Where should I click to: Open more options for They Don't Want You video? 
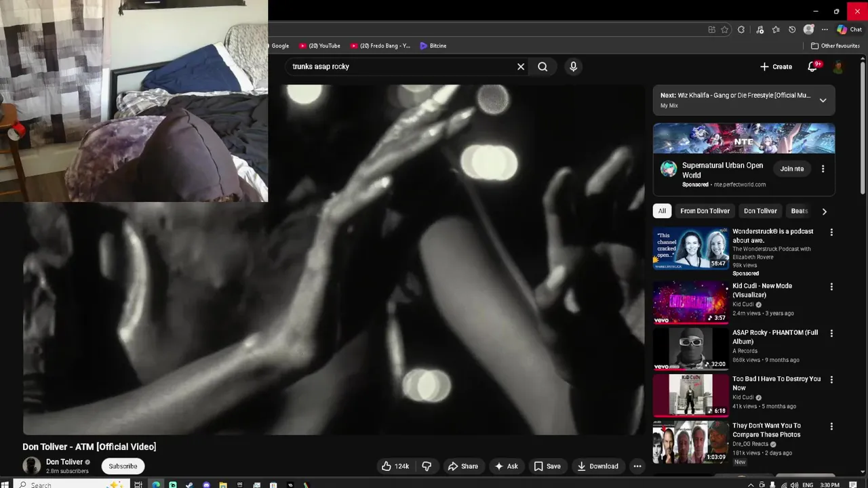[831, 426]
